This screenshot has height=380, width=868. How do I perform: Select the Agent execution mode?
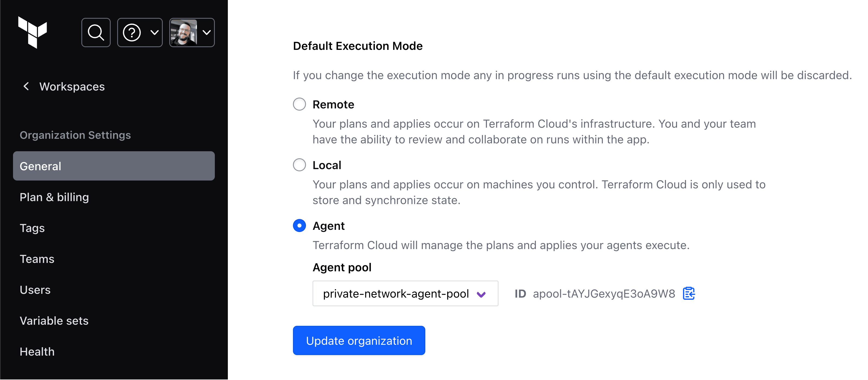[x=299, y=226]
